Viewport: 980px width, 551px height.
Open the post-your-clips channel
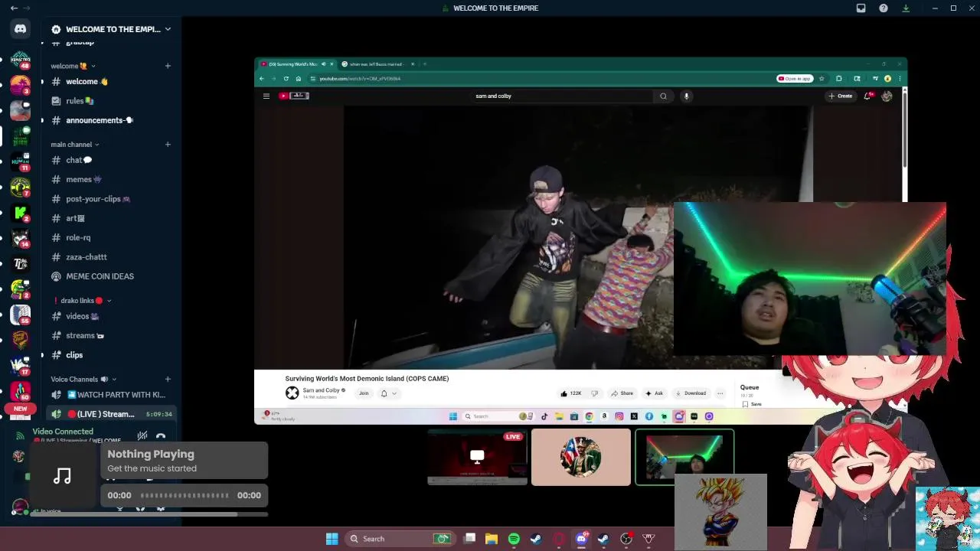point(111,199)
